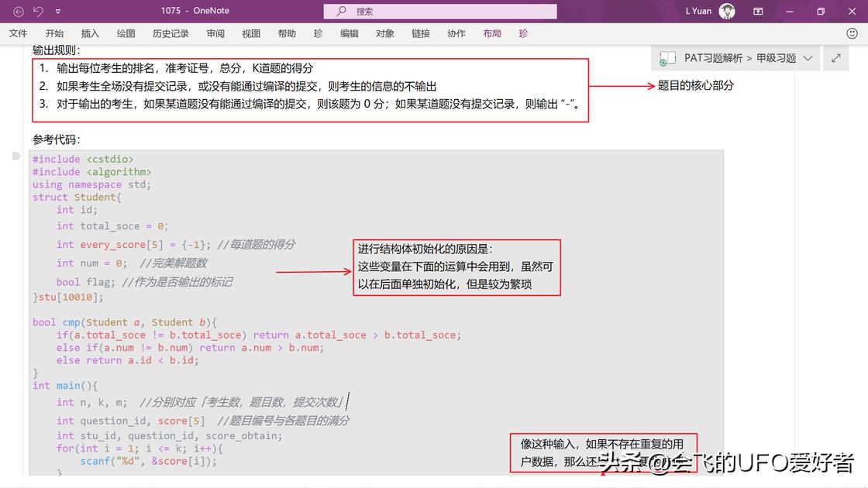
Task: Click the paragraph handle beside the code block
Action: click(x=16, y=156)
